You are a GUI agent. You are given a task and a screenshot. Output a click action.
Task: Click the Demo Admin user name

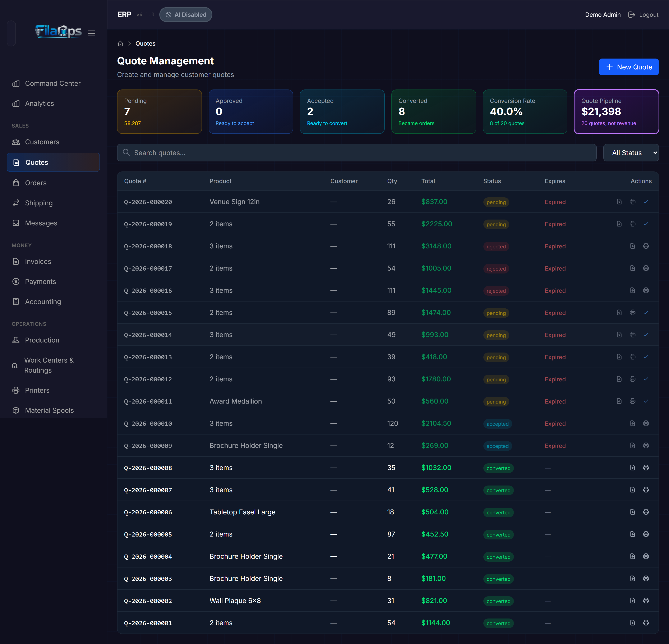coord(603,15)
